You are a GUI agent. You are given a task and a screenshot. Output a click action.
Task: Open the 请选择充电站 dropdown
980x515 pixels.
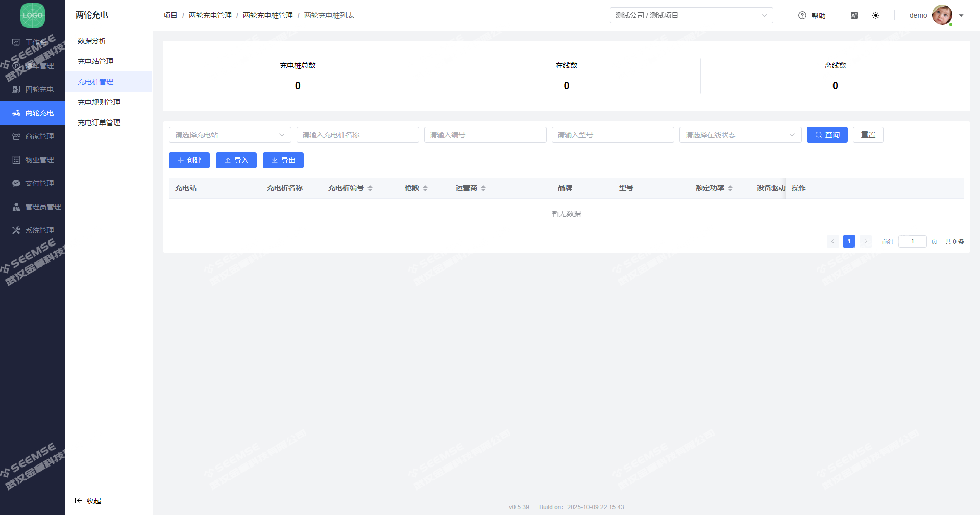click(x=230, y=135)
